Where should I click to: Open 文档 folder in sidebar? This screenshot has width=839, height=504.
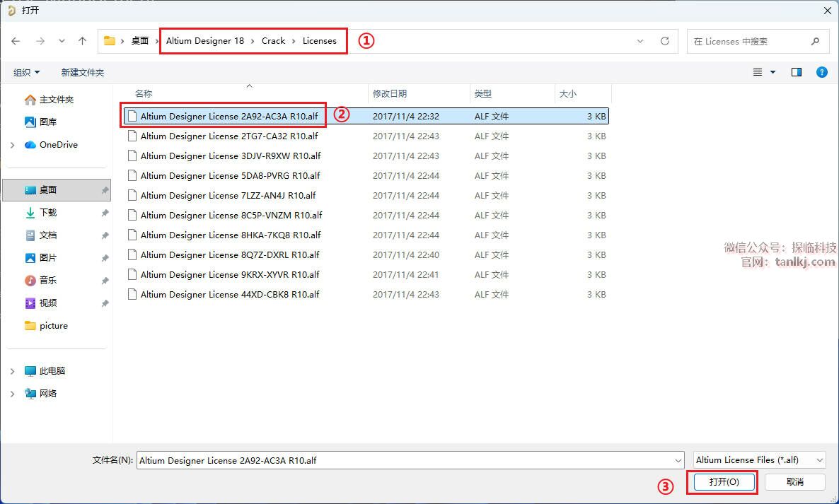click(47, 235)
